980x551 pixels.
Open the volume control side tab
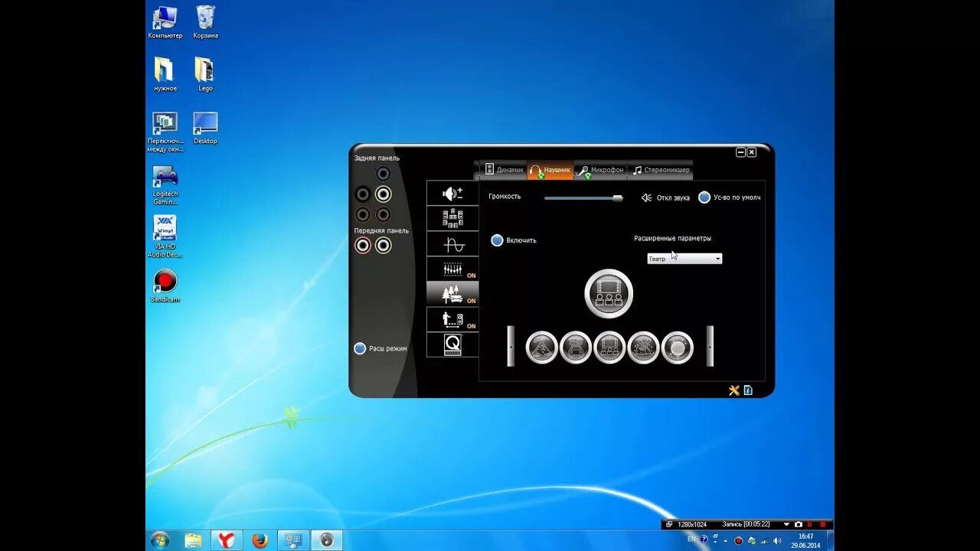pos(452,194)
